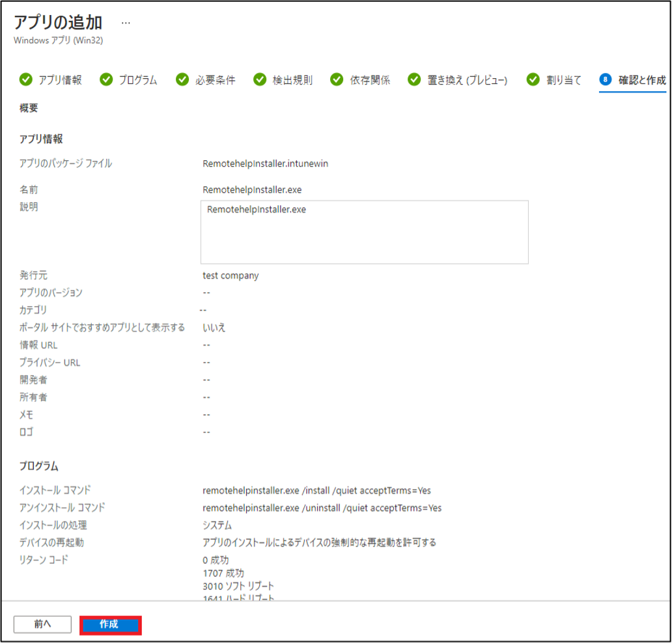
Task: Go to the アプリ情報 step tab
Action: [60, 80]
